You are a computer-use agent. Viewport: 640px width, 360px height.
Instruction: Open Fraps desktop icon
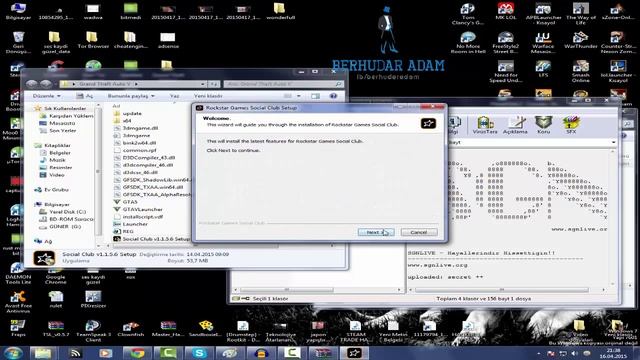(18, 328)
